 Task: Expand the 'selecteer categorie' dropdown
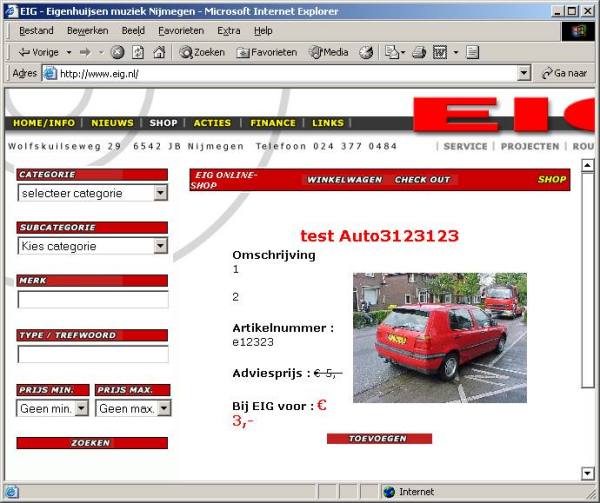click(93, 193)
